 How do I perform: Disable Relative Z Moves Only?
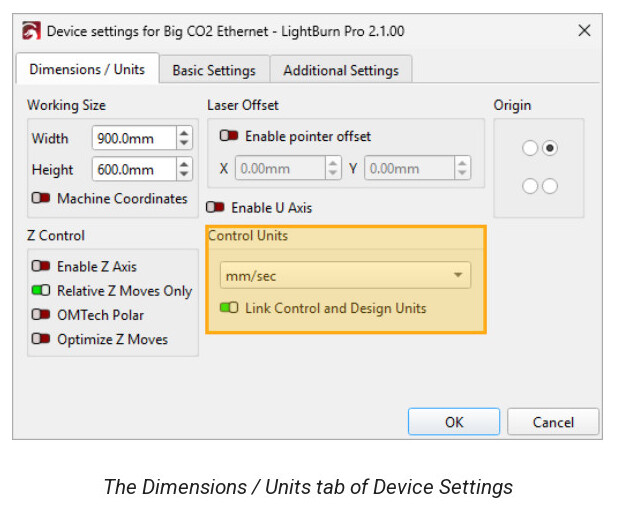click(x=41, y=291)
